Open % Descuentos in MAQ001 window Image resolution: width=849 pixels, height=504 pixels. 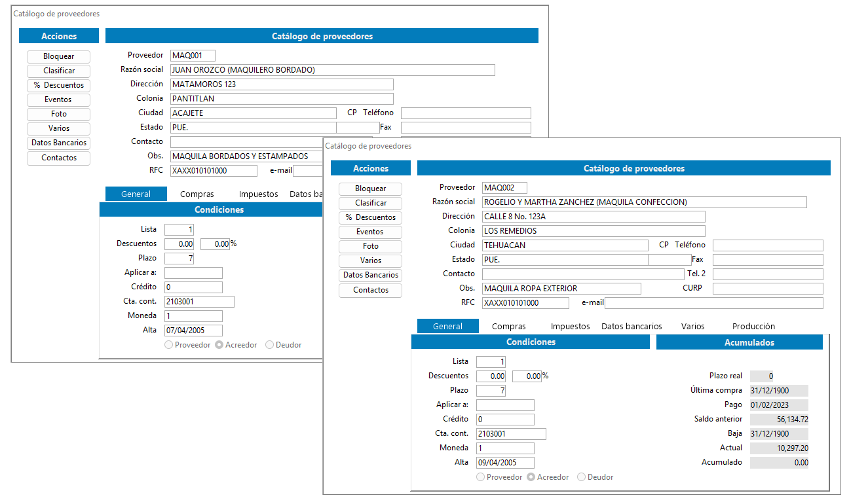click(58, 85)
